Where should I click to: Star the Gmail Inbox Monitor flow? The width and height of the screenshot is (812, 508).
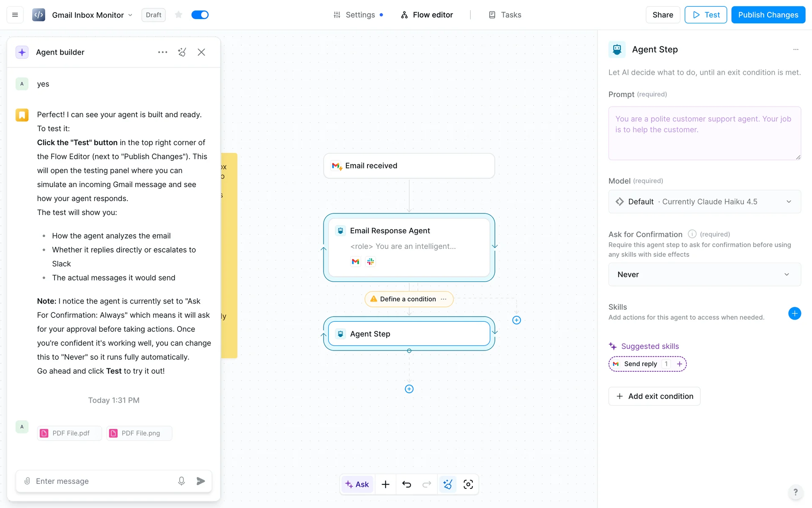(x=178, y=15)
